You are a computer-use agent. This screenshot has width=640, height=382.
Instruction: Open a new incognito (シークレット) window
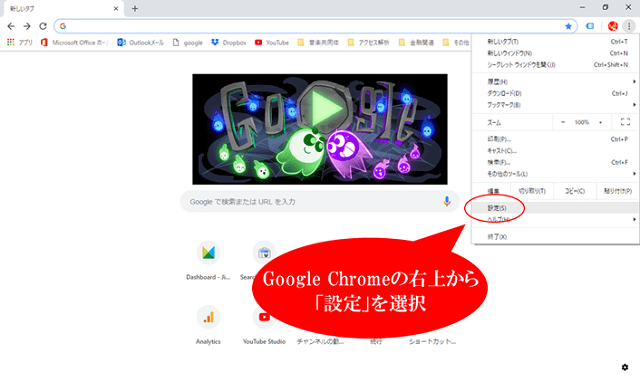pyautogui.click(x=555, y=64)
